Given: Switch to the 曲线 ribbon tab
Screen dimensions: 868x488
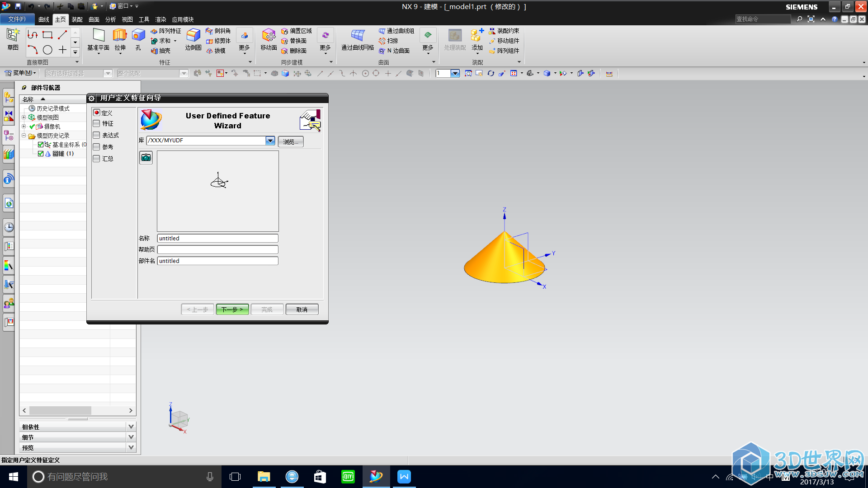Looking at the screenshot, I should click(x=44, y=19).
